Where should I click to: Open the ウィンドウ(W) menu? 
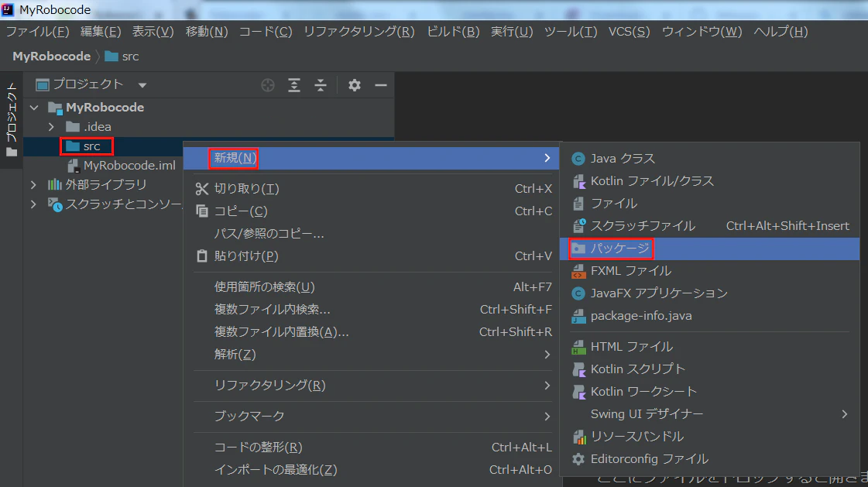pos(702,32)
